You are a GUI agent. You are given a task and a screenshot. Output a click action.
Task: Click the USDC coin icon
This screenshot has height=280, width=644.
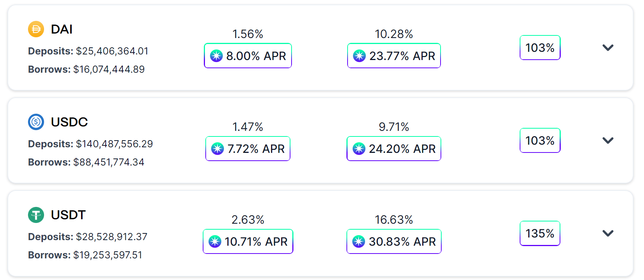[x=36, y=122]
